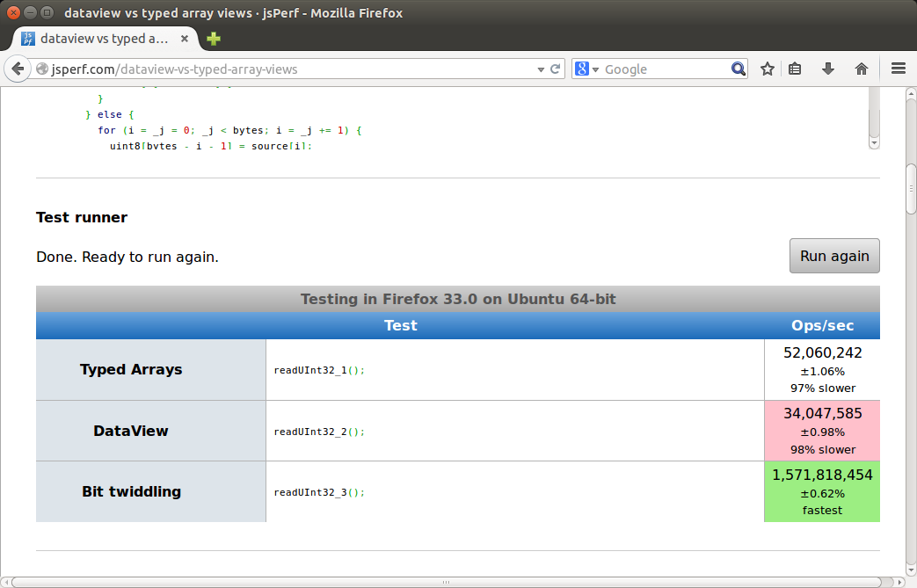Image resolution: width=917 pixels, height=588 pixels.
Task: Close the dataview vs typed tab
Action: click(185, 39)
